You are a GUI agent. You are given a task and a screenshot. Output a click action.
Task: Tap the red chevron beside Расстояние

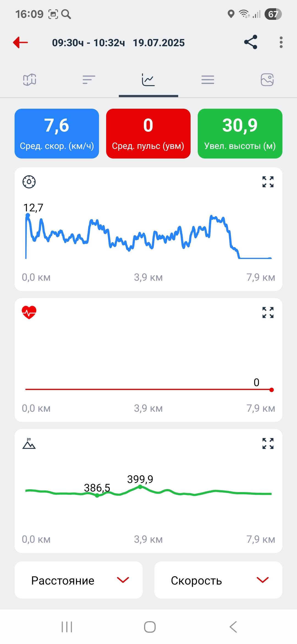[123, 580]
